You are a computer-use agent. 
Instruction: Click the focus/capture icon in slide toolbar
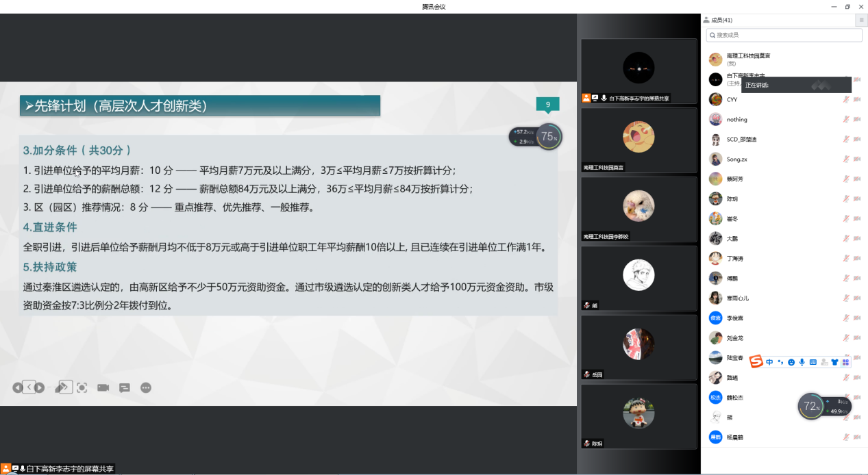click(82, 387)
